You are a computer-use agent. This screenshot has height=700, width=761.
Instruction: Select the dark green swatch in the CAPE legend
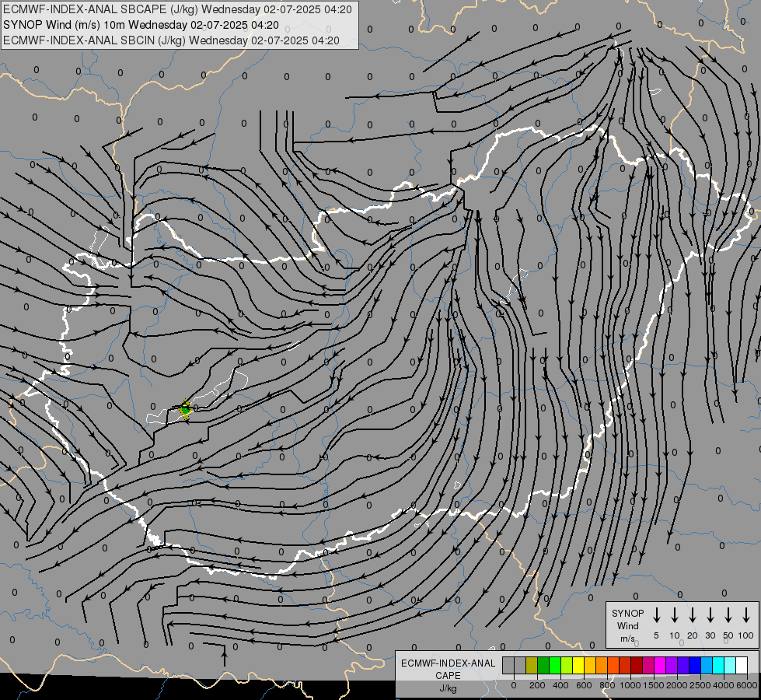tap(543, 666)
